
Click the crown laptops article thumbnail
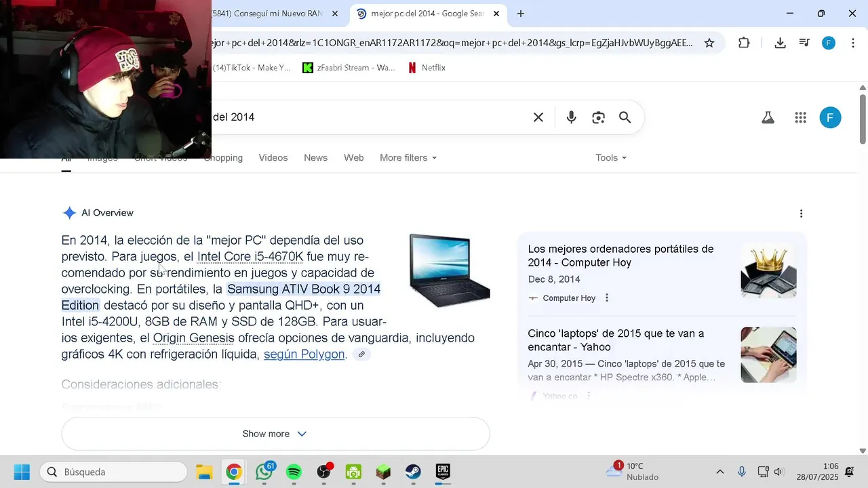tap(768, 270)
